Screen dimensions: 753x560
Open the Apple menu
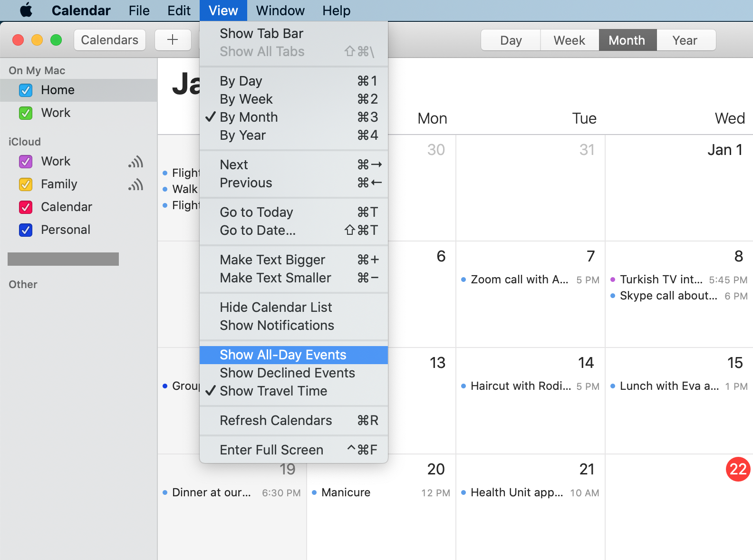click(x=26, y=10)
